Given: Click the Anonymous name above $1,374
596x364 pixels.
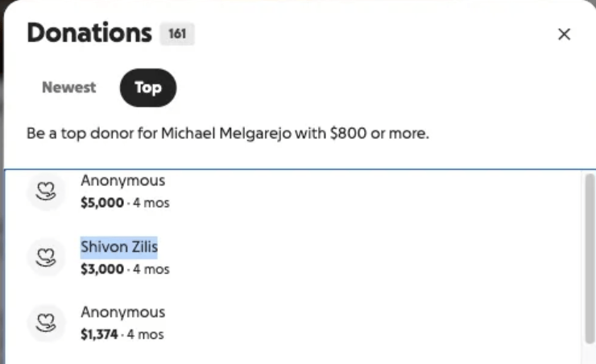Looking at the screenshot, I should 122,312.
